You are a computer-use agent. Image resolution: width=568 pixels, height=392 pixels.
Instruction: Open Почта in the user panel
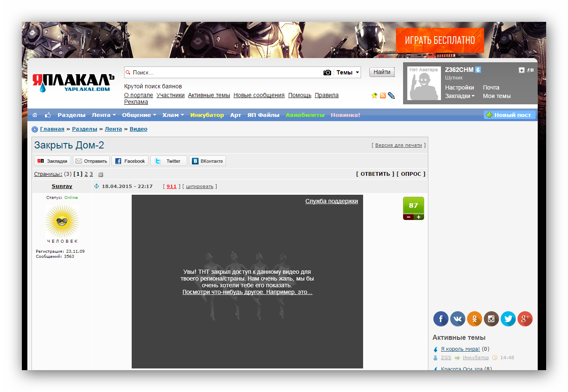491,87
